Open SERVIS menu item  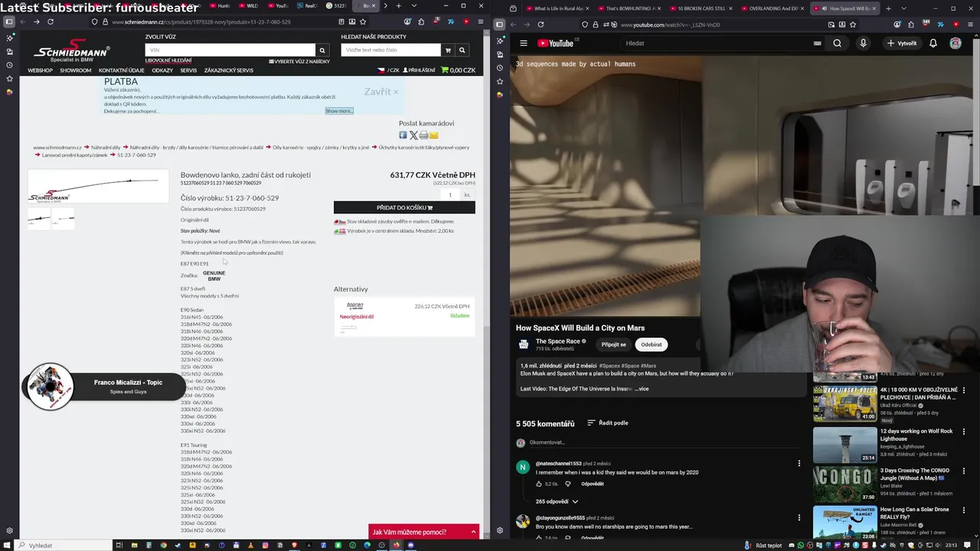click(x=188, y=70)
